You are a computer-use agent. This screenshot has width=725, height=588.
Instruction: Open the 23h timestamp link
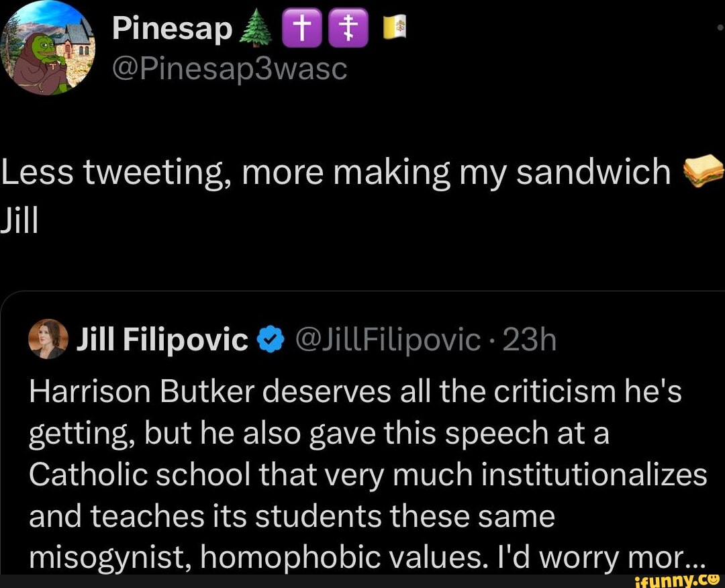point(530,339)
